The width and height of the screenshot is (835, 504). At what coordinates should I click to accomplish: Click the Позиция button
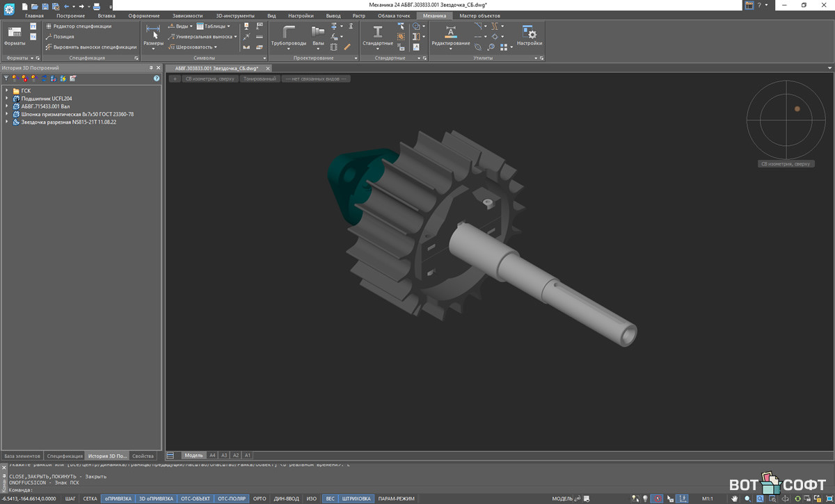point(59,37)
